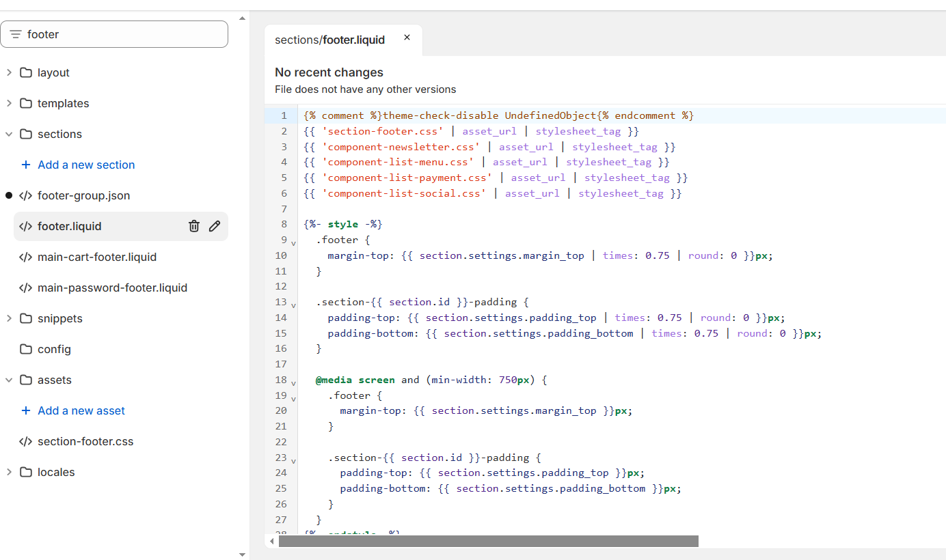Click line number 27 in gutter
The width and height of the screenshot is (946, 560).
point(281,520)
